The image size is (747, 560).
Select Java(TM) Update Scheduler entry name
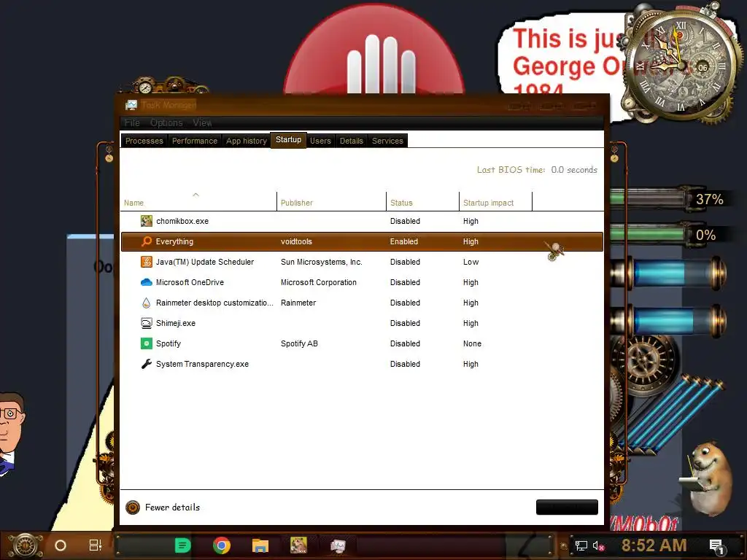coord(205,262)
